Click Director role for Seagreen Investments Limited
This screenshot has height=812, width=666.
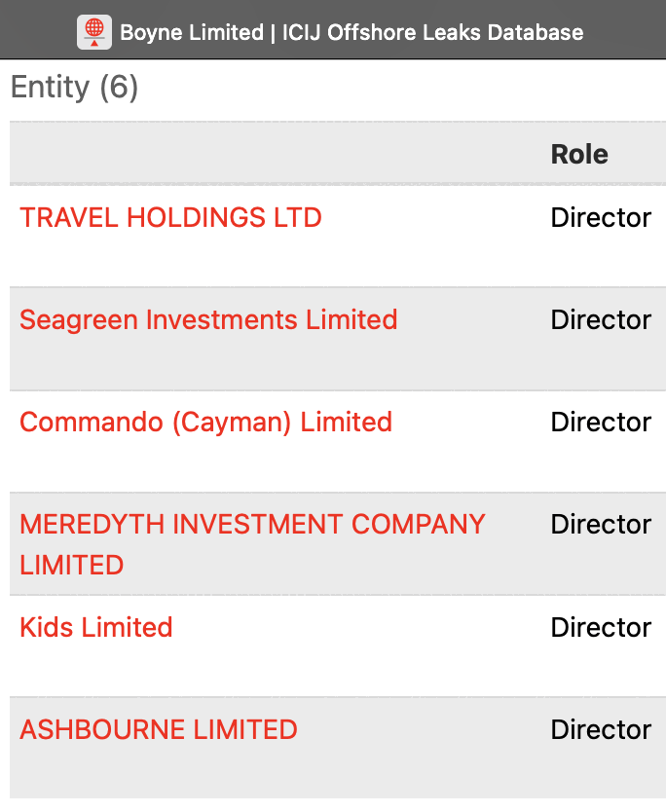coord(601,319)
